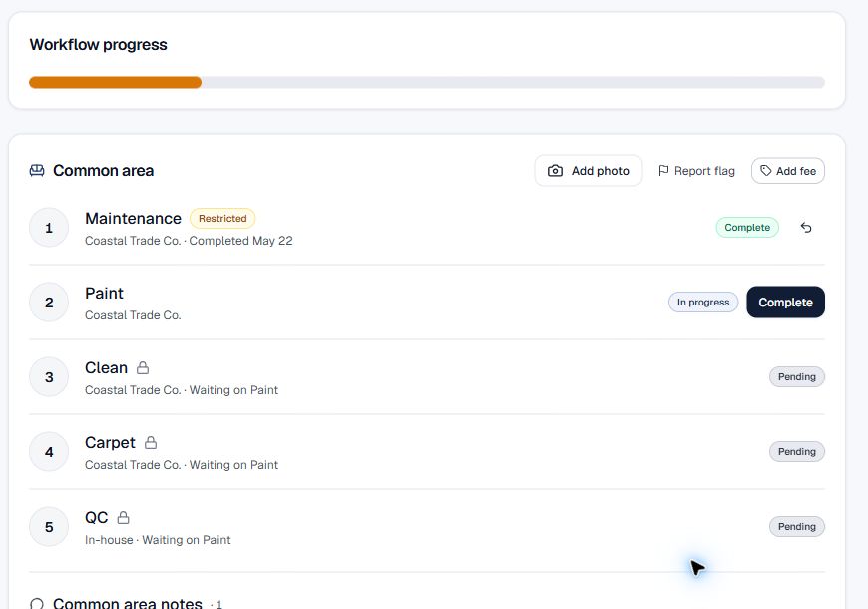Screen dimensions: 868x609
Task: Click the Workflow progress heading
Action: (x=98, y=44)
